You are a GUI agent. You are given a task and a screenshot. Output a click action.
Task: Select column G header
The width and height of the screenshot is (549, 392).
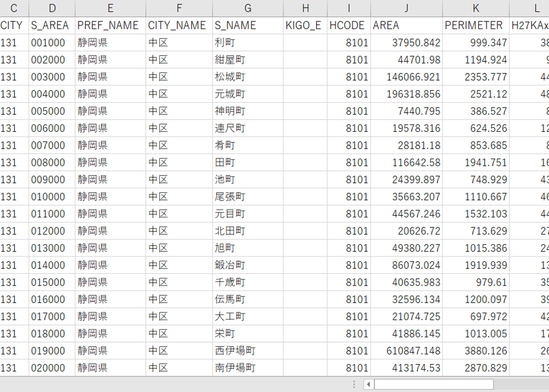248,8
